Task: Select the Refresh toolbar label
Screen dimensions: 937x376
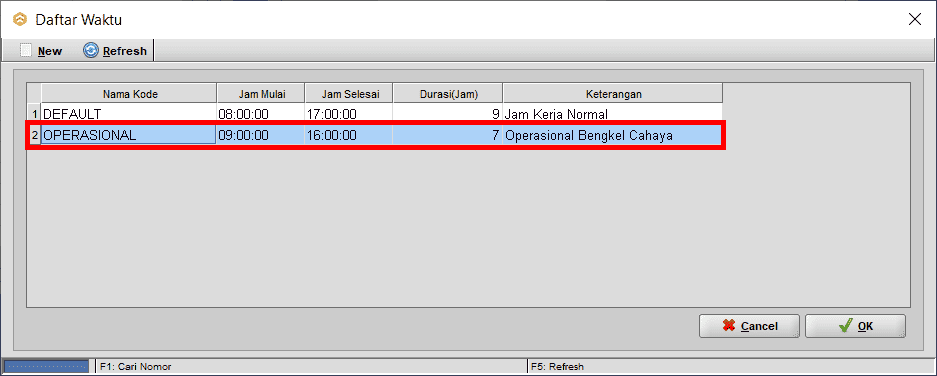Action: (x=124, y=51)
